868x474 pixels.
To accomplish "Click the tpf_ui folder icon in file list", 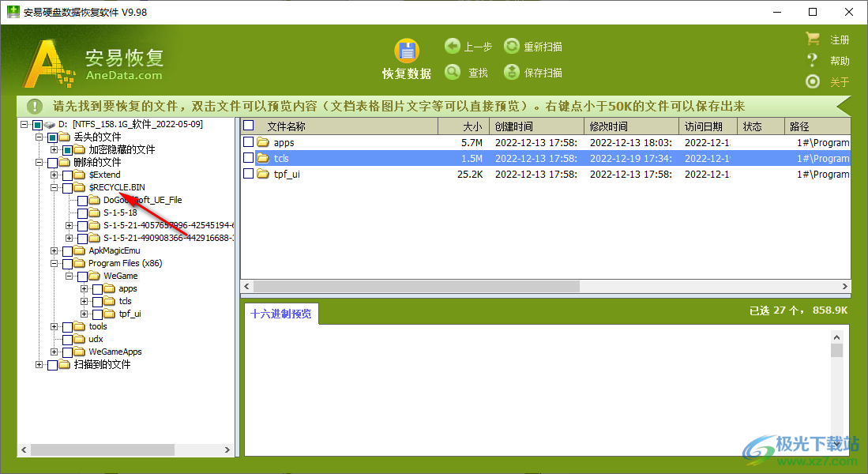I will [x=263, y=174].
